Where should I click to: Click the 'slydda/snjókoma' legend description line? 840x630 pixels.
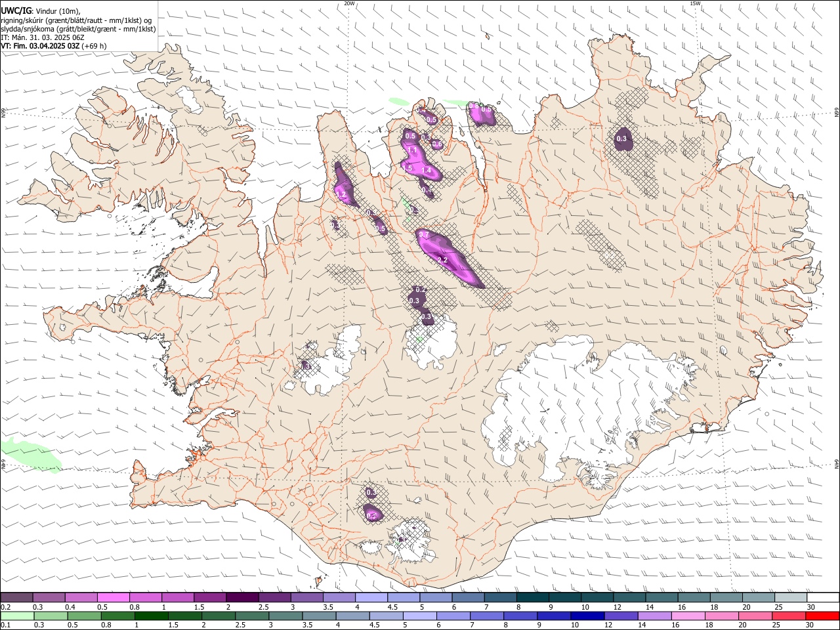78,29
